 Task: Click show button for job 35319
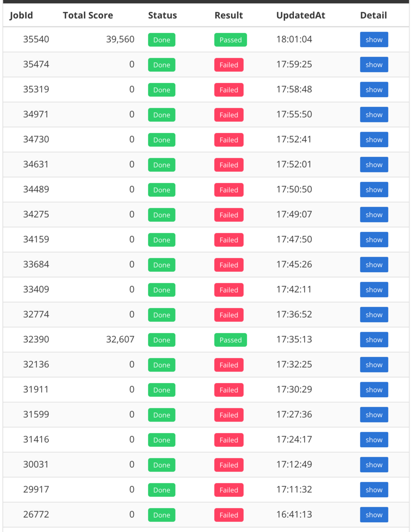374,90
